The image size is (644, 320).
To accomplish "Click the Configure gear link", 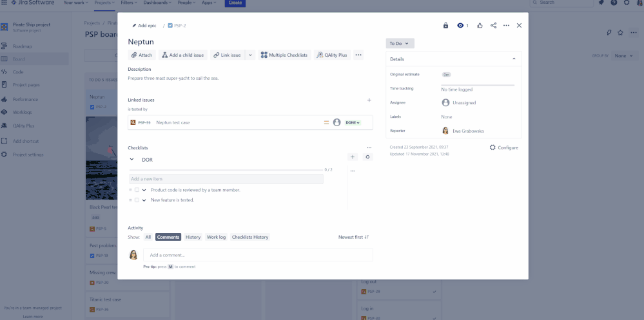I will 504,147.
